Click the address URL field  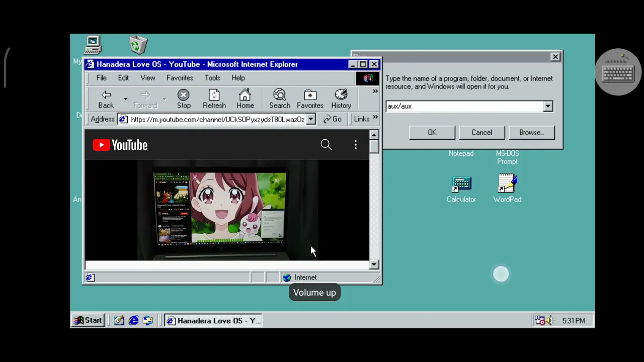tap(217, 119)
